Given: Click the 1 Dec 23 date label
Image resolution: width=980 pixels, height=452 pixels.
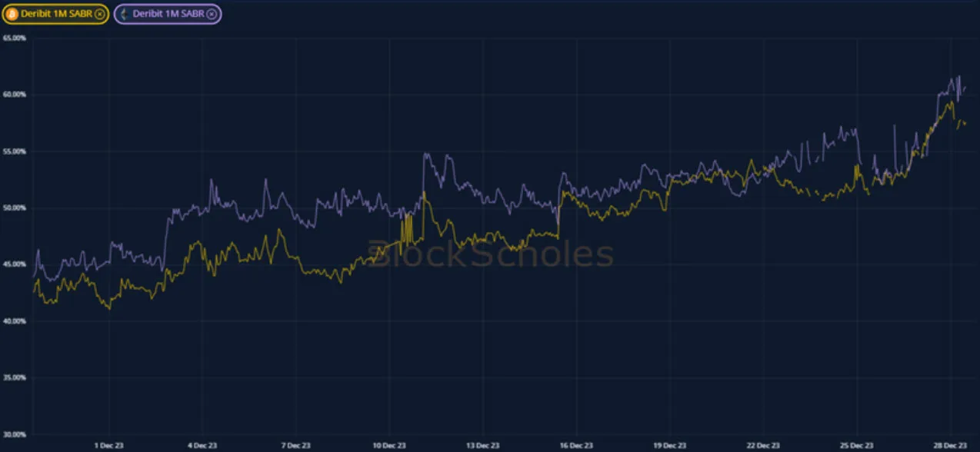Looking at the screenshot, I should 110,445.
